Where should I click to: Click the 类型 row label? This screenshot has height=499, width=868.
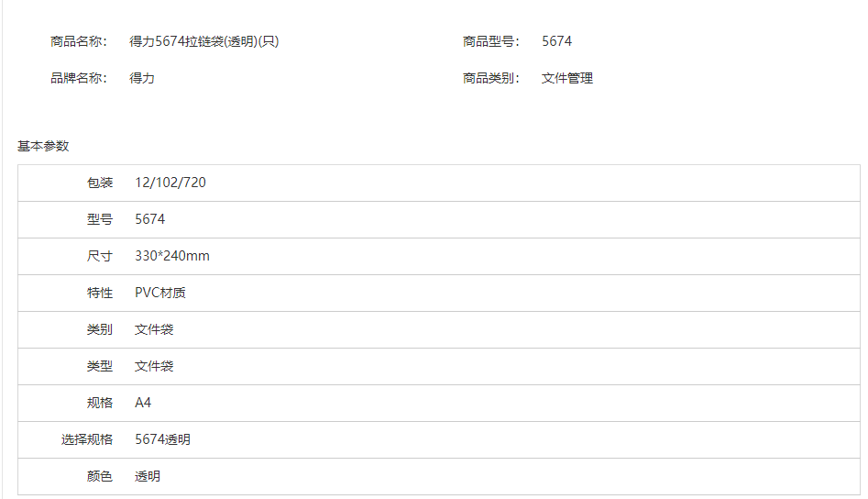(100, 366)
